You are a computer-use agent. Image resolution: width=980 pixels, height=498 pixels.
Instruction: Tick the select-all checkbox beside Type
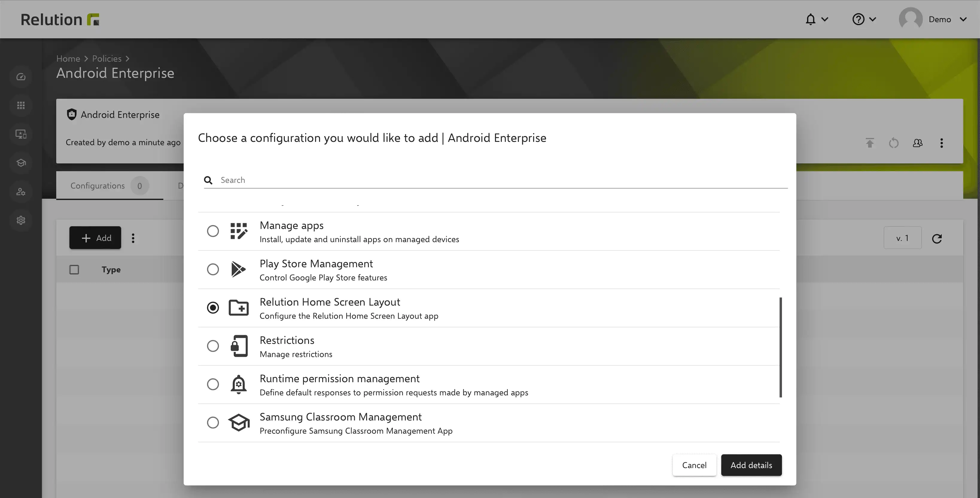(74, 270)
